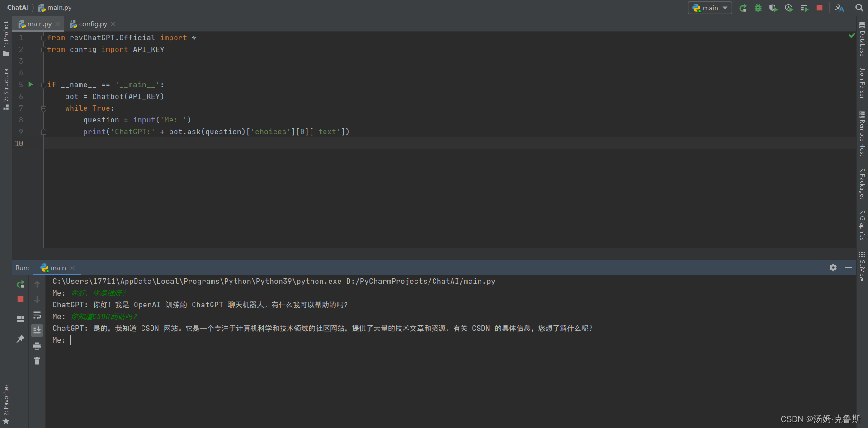This screenshot has width=868, height=428.
Task: Click the console input after last 'Me:'
Action: [x=71, y=340]
